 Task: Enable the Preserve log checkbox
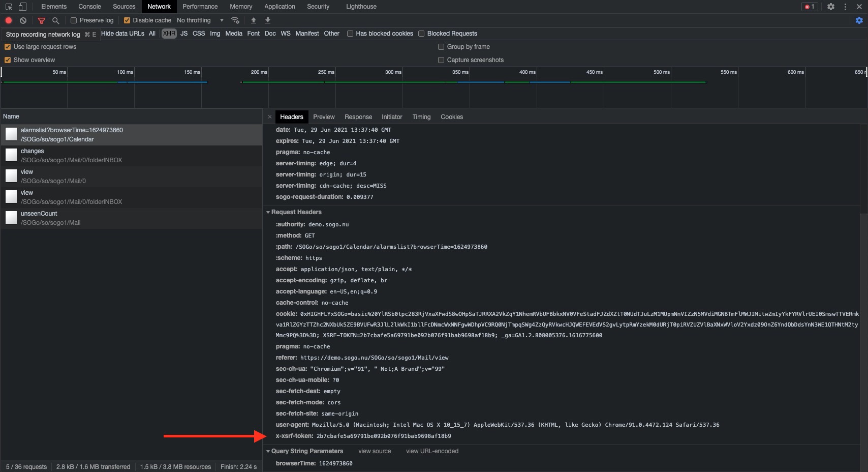point(74,20)
